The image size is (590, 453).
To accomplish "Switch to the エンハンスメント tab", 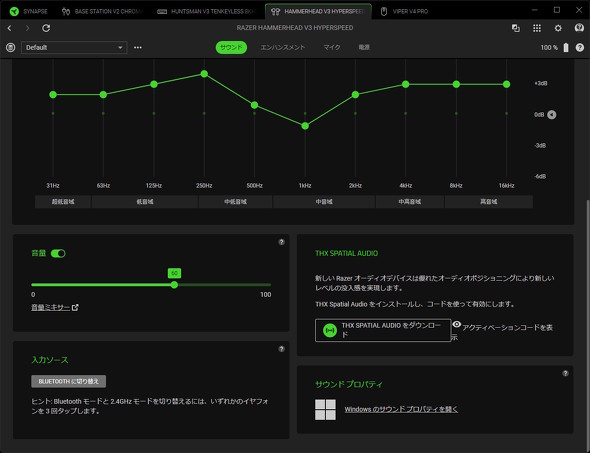I will (283, 47).
